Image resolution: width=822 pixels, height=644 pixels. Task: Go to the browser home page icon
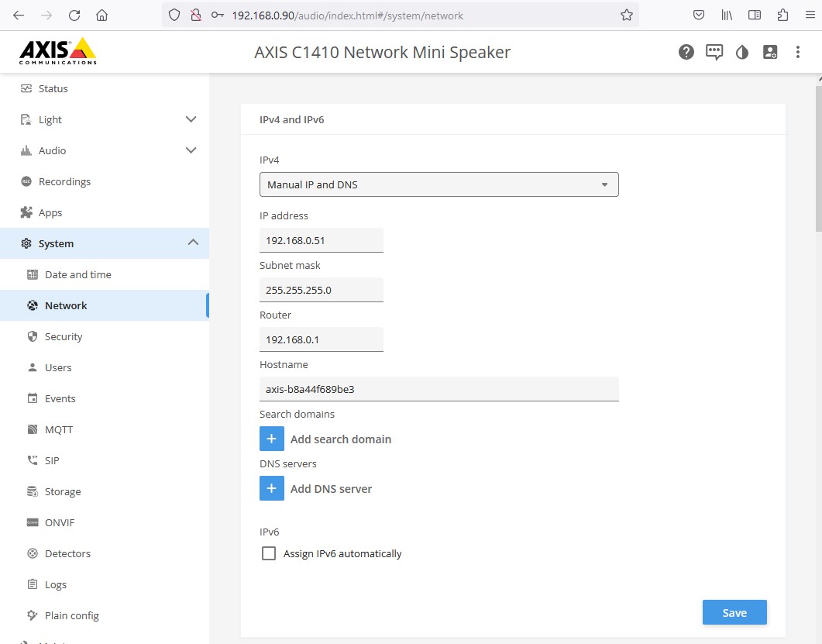point(101,15)
